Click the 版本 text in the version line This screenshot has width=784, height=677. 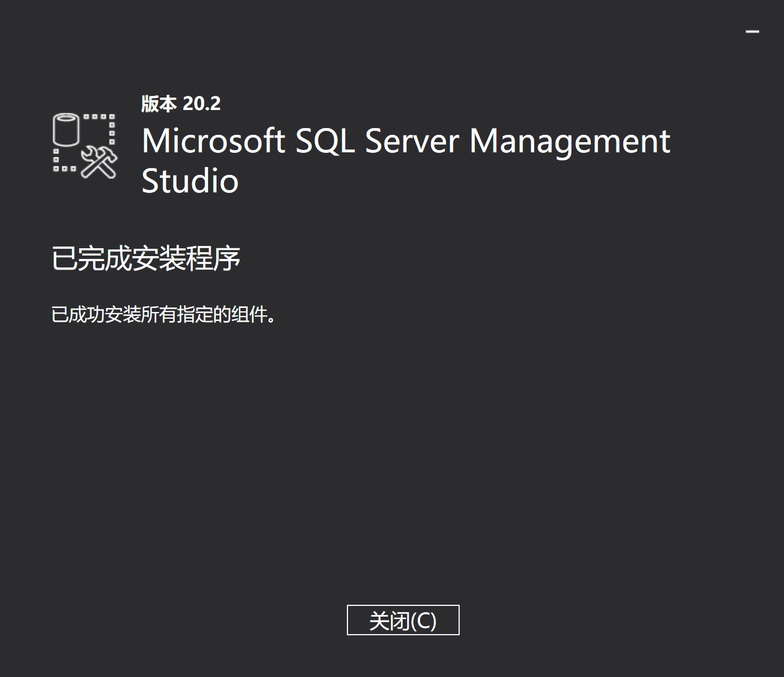pyautogui.click(x=158, y=104)
